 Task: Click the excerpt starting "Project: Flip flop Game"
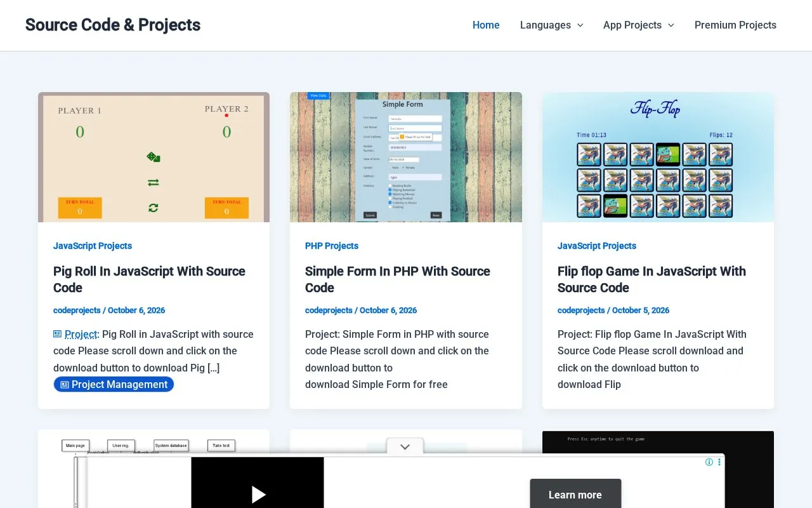point(652,359)
